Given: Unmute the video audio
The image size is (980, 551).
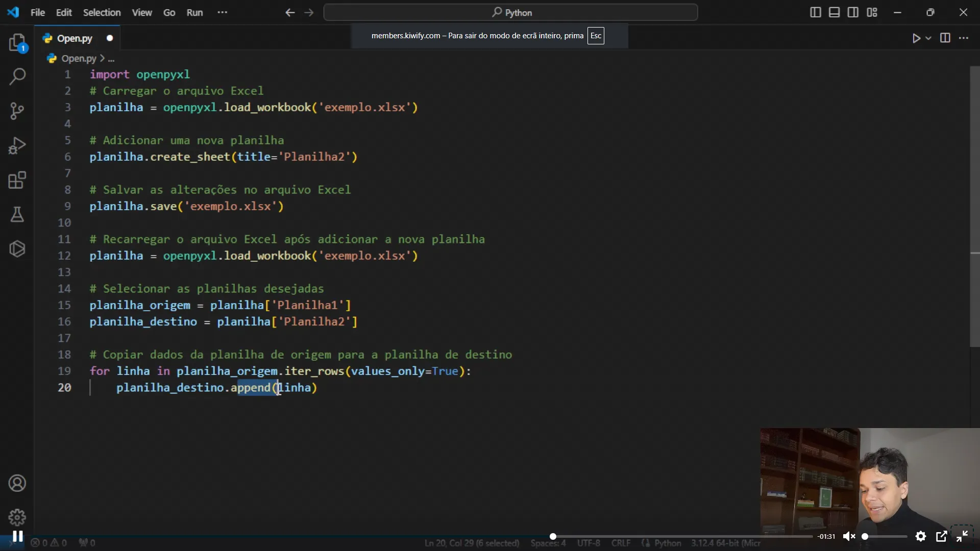Looking at the screenshot, I should coord(849,536).
